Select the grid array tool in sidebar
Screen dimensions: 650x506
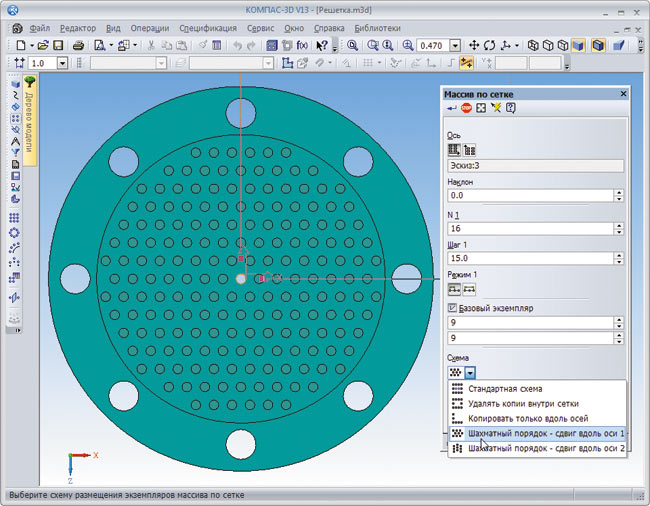15,217
